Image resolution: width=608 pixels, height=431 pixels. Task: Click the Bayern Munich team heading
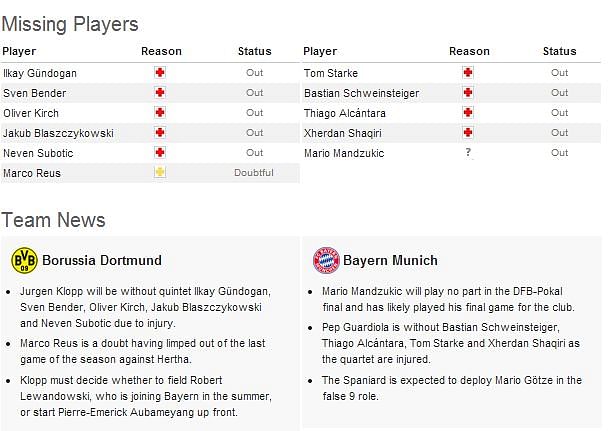[390, 260]
